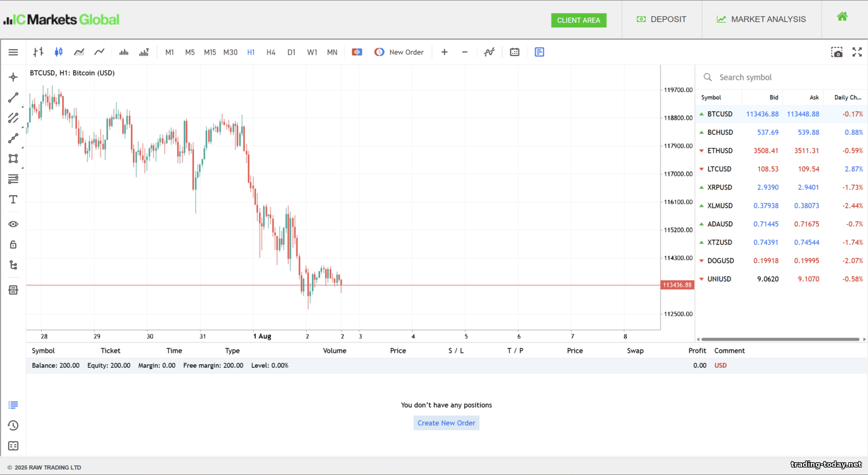Click the indicators icon in toolbar

489,52
